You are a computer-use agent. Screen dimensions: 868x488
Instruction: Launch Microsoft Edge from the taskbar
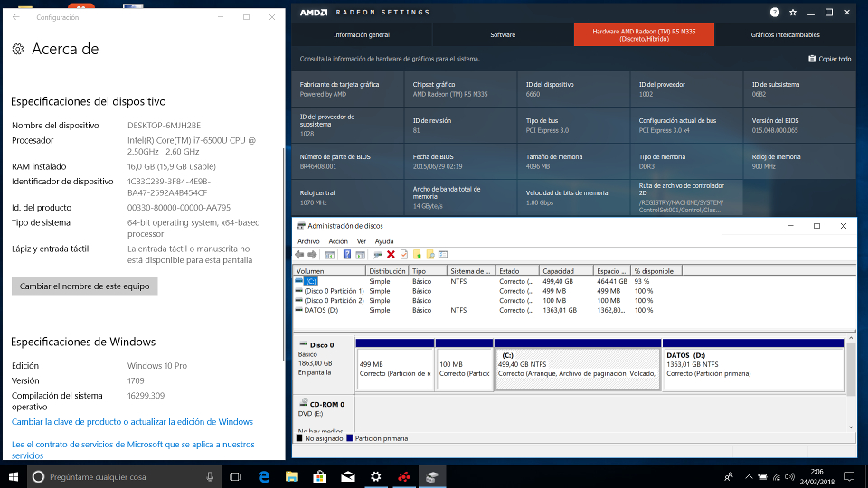coord(264,476)
